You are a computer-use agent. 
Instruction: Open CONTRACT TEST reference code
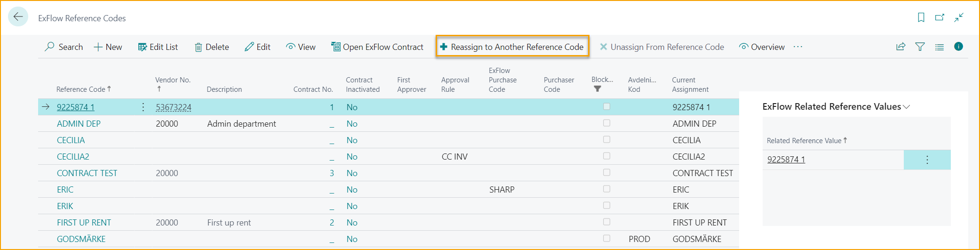click(x=87, y=173)
